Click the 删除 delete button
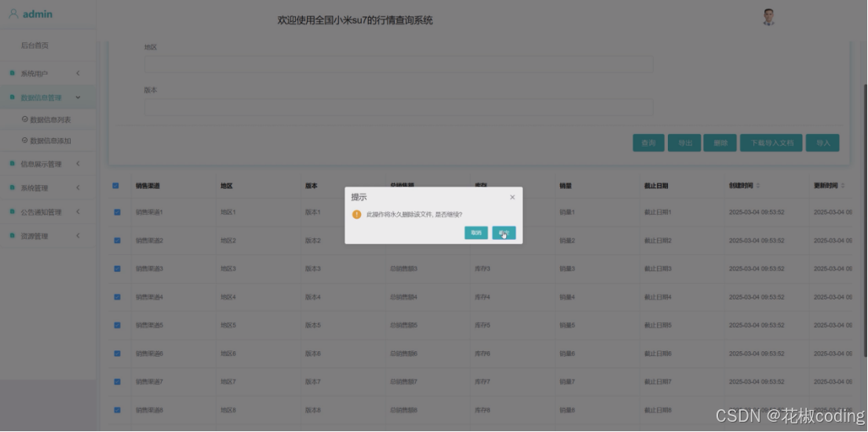Viewport: 868px width, 432px height. coord(720,143)
